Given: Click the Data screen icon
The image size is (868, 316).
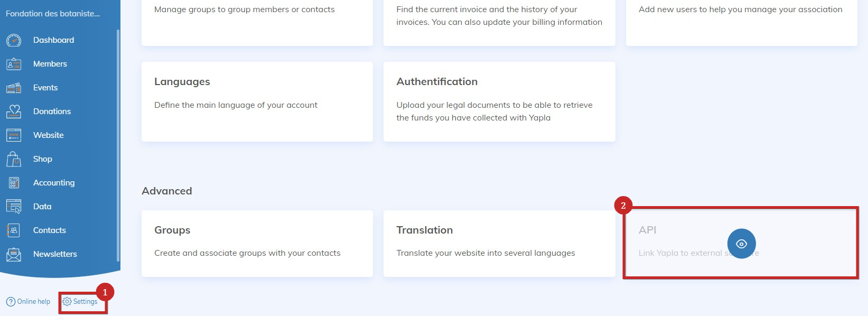Looking at the screenshot, I should 14,207.
